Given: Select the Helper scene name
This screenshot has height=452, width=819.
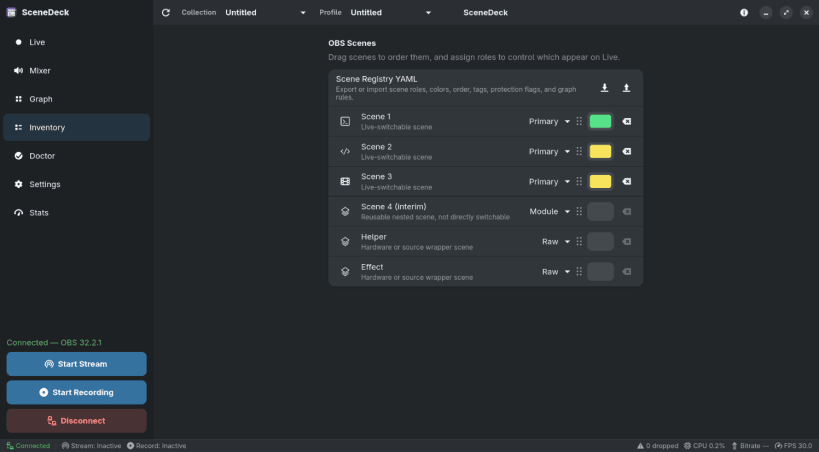Looking at the screenshot, I should [373, 237].
